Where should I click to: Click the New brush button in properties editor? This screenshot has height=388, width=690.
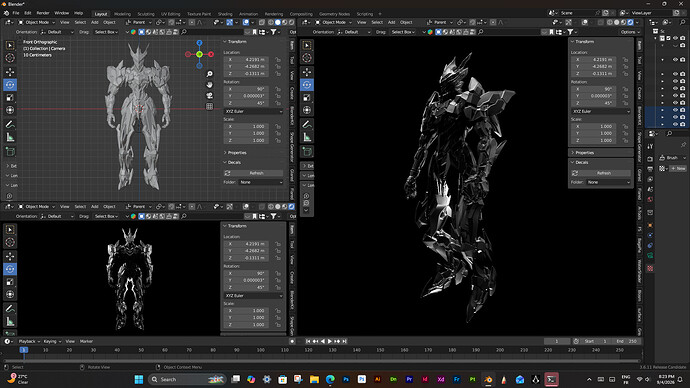coord(678,168)
